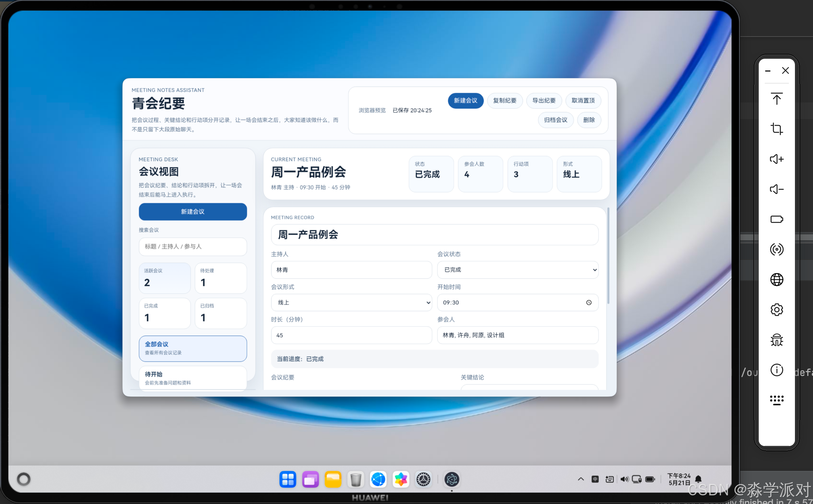
Task: Click the 归档会议 button
Action: [556, 120]
